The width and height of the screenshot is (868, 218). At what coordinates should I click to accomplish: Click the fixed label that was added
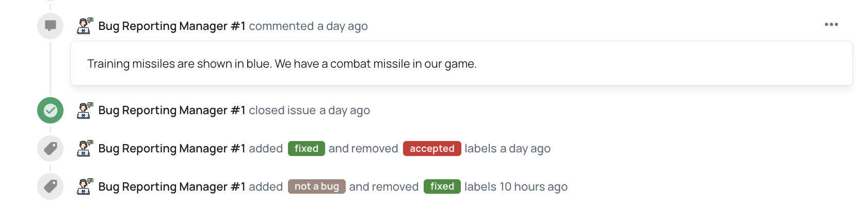(307, 149)
